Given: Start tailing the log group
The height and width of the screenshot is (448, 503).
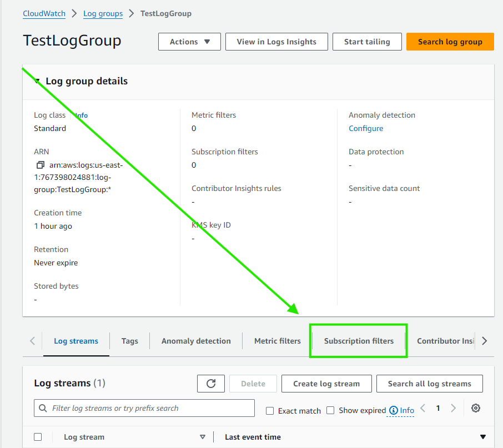Looking at the screenshot, I should [x=366, y=41].
